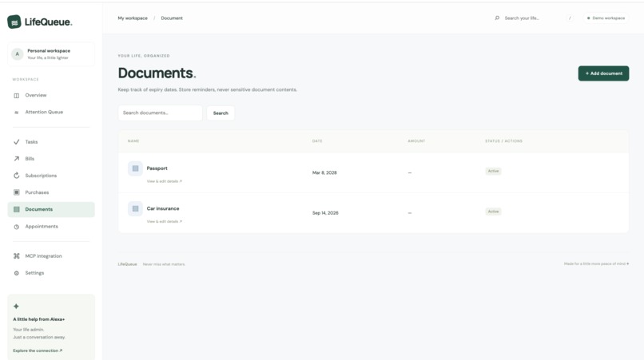
Task: Click the LifeQueue logo icon
Action: (x=14, y=22)
